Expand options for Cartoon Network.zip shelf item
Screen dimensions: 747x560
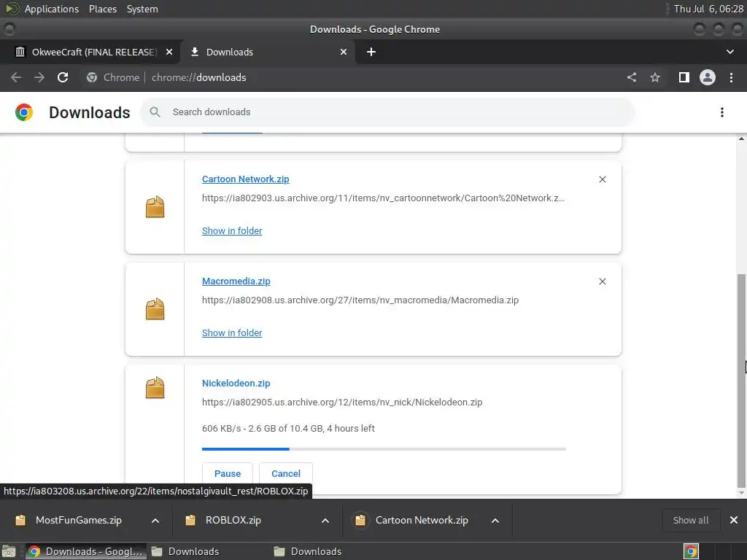495,521
